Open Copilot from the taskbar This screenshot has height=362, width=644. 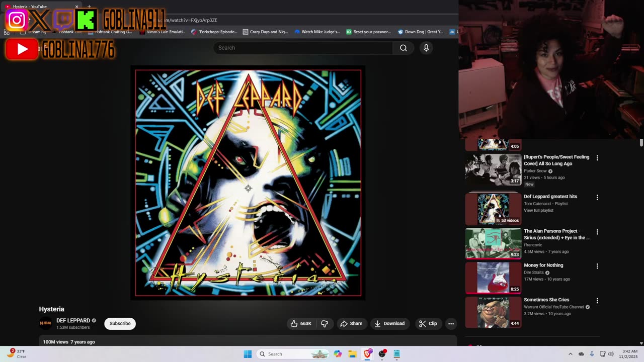pyautogui.click(x=338, y=354)
